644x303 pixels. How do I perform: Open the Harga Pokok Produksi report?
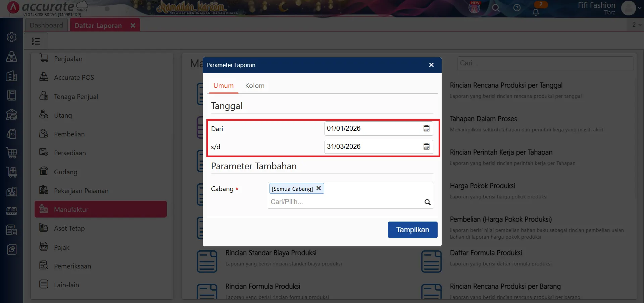482,186
